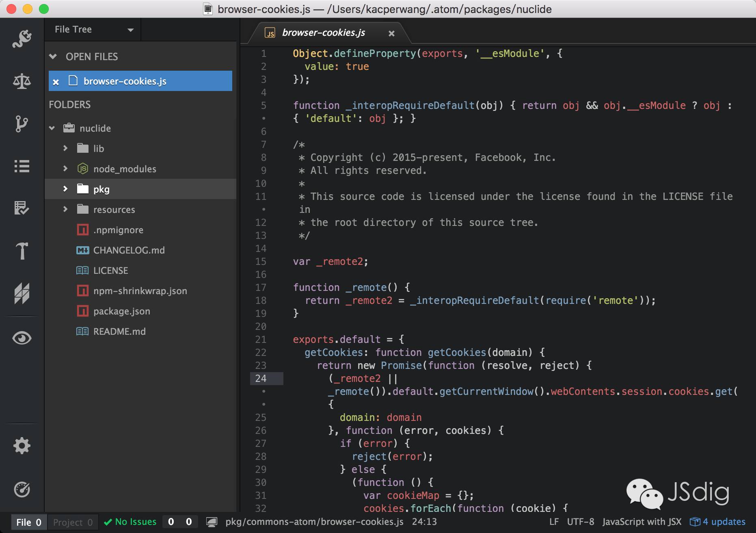Toggle the eye icon in sidebar
The height and width of the screenshot is (533, 756).
[x=22, y=338]
